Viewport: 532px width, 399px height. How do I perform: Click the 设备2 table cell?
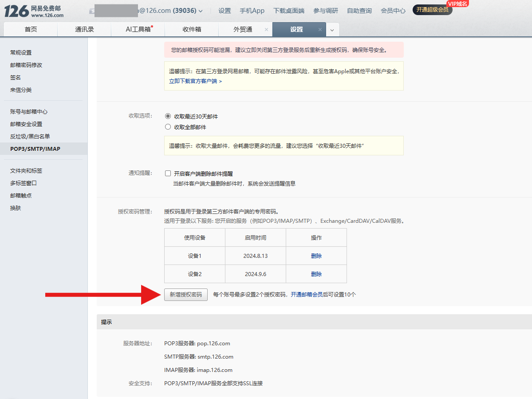pyautogui.click(x=195, y=274)
